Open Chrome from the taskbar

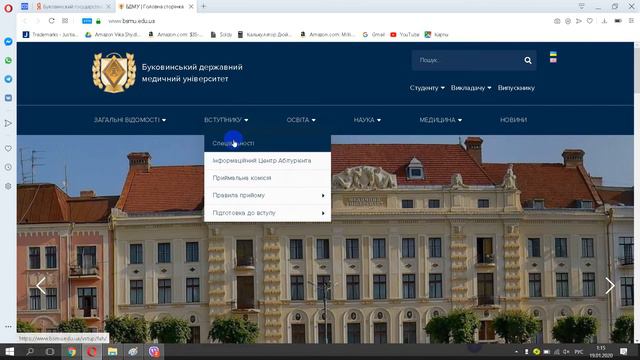pyautogui.click(x=72, y=351)
